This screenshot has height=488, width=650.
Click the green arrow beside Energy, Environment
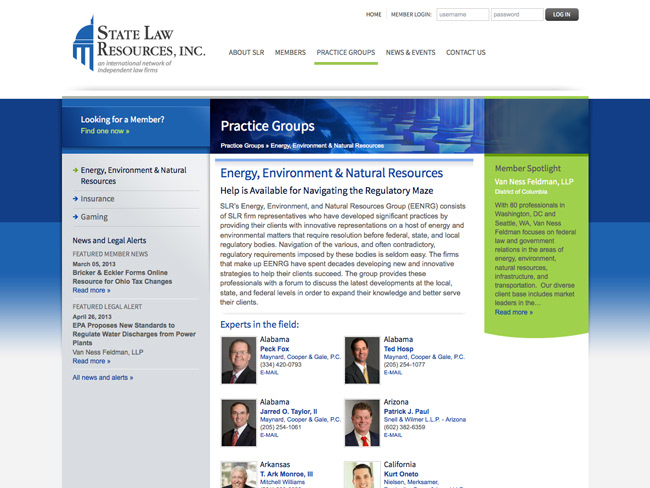[75, 170]
